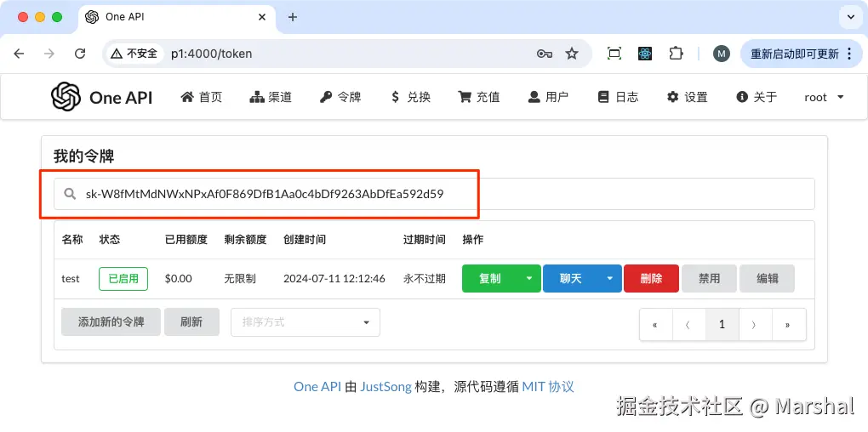Open the 用户 users nav item
The height and width of the screenshot is (432, 868).
[x=548, y=97]
